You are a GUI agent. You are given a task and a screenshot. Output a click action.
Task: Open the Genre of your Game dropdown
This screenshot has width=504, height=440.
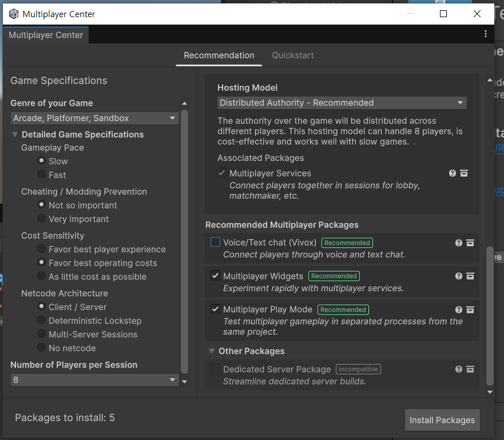[x=94, y=118]
